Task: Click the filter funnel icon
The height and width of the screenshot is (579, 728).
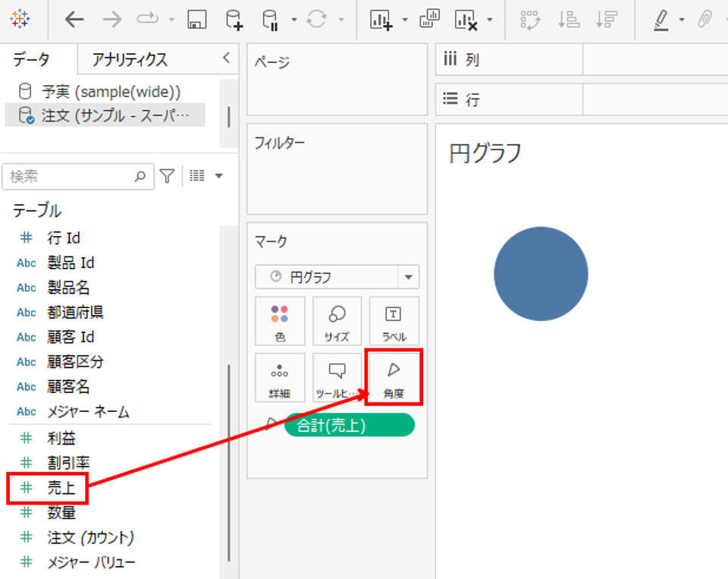Action: pyautogui.click(x=167, y=176)
